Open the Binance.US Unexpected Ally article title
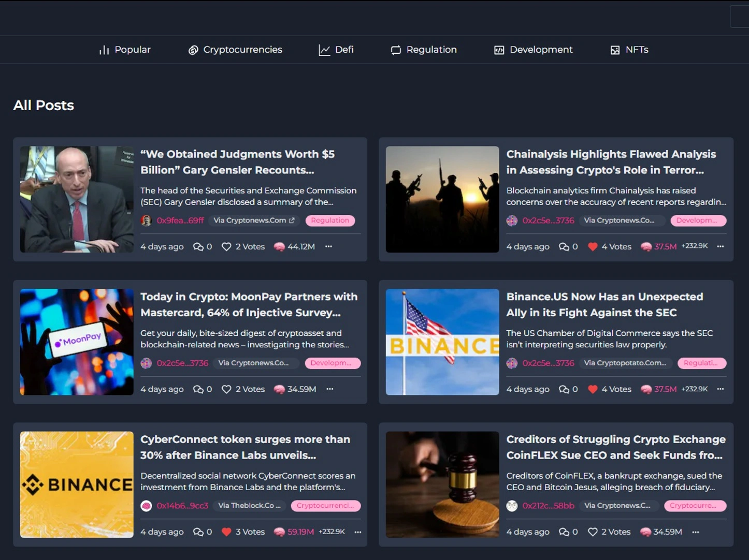This screenshot has height=560, width=749. [604, 305]
